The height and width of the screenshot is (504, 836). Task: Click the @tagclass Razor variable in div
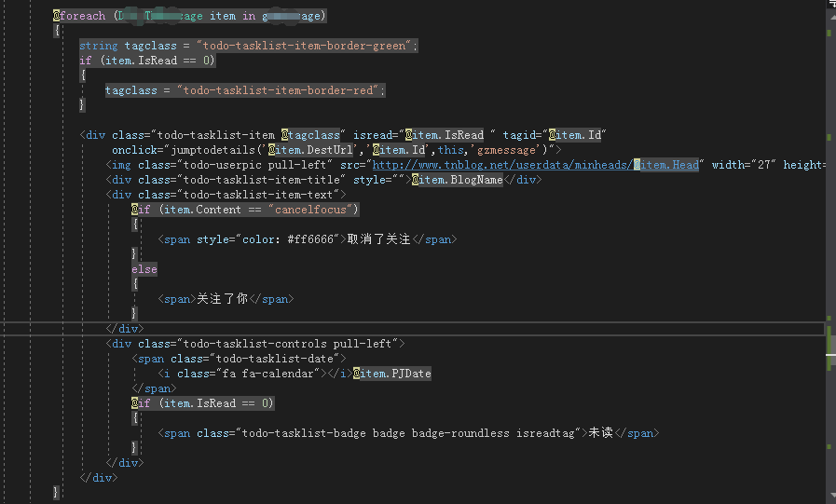310,135
